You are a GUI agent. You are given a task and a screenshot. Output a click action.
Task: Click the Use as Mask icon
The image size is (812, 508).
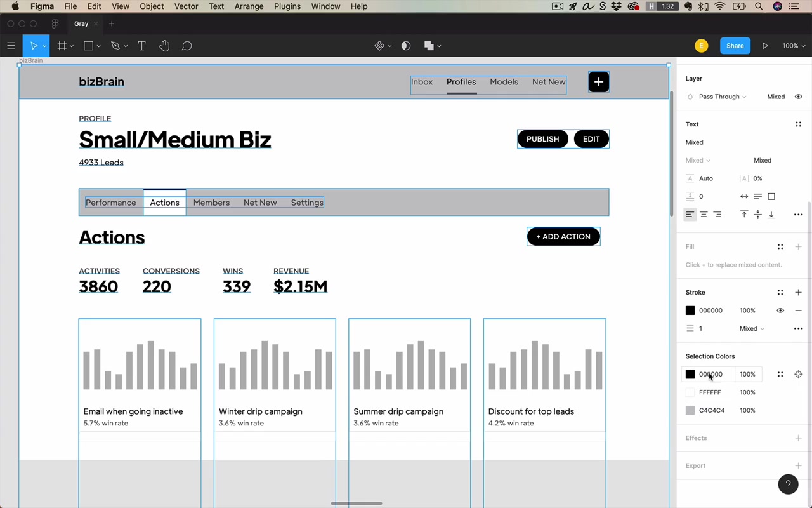pos(406,46)
